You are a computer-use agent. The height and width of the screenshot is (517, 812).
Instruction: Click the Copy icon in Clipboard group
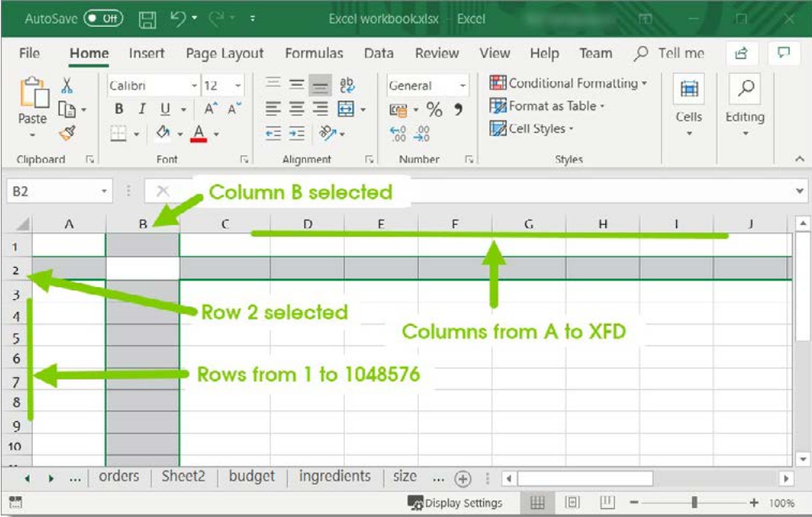(x=67, y=109)
